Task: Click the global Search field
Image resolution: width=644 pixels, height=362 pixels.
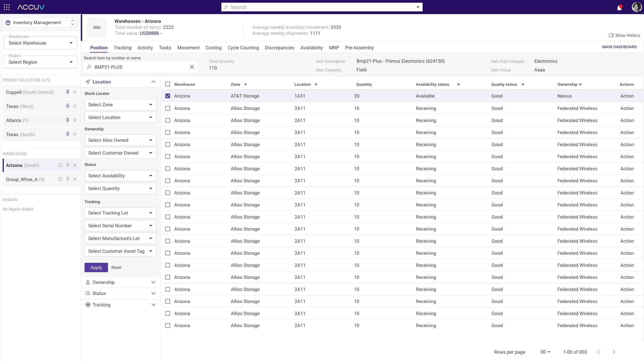Action: 322,7
